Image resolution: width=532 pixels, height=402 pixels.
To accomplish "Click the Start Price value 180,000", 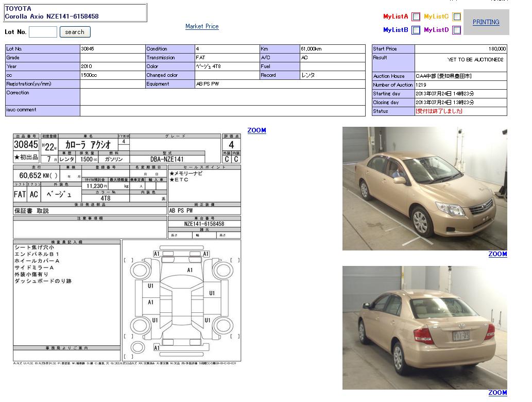I will click(x=460, y=49).
